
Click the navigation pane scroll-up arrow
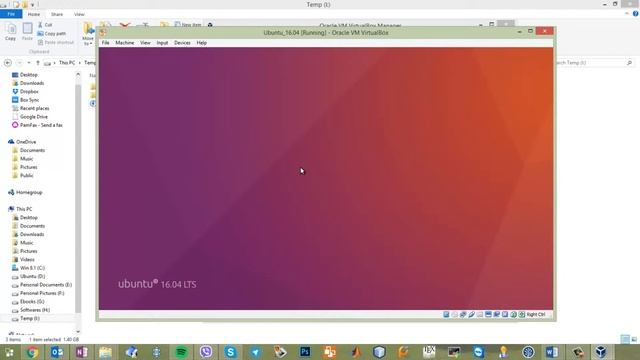pyautogui.click(x=78, y=74)
